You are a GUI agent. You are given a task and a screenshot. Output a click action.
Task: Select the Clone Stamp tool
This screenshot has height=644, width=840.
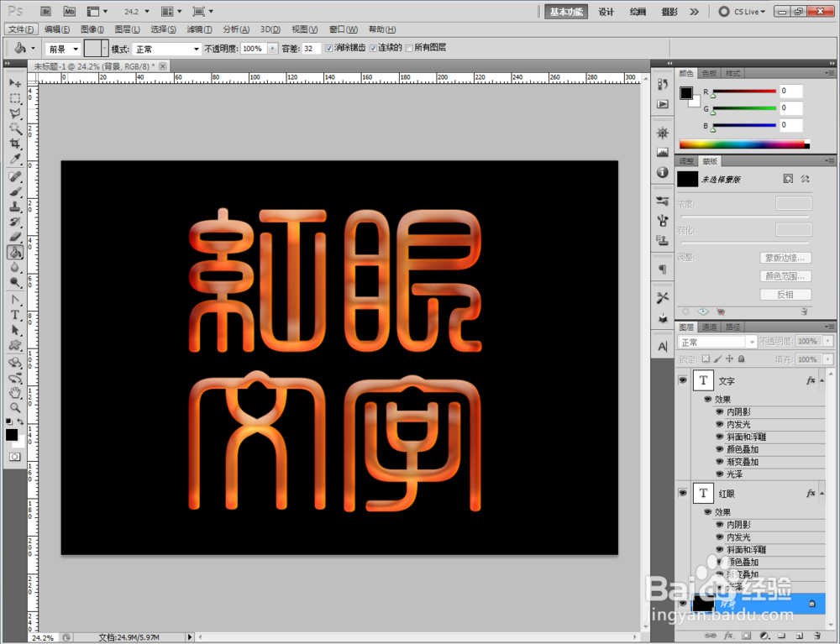pyautogui.click(x=15, y=207)
